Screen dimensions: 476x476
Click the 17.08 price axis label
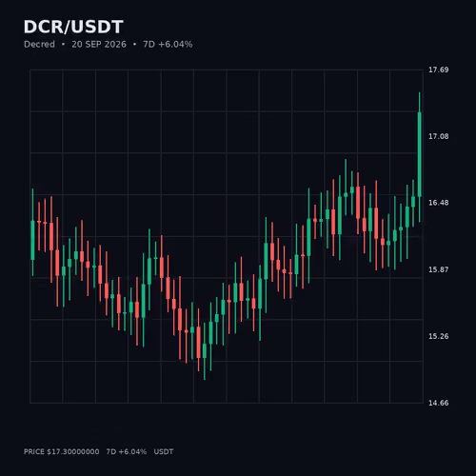439,136
